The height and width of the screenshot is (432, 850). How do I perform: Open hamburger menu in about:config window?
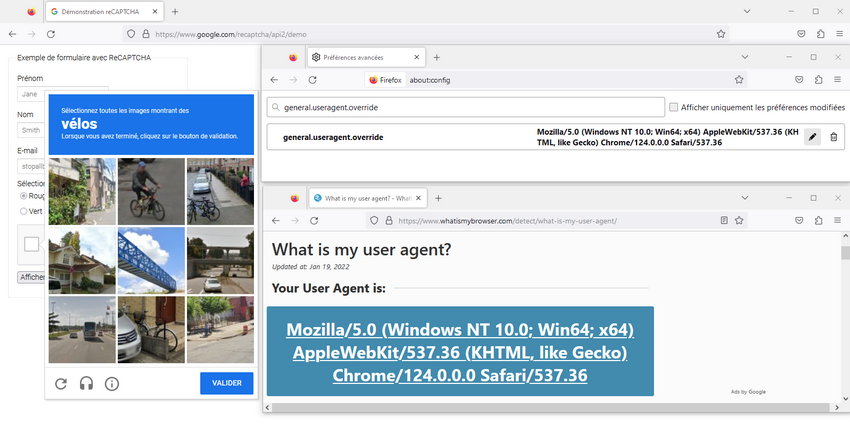click(838, 80)
